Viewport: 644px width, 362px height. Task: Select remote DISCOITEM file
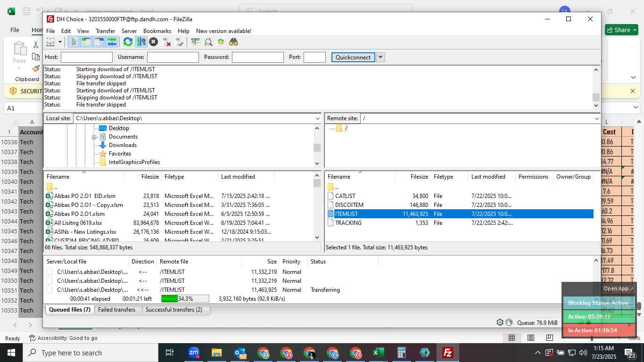tap(349, 205)
